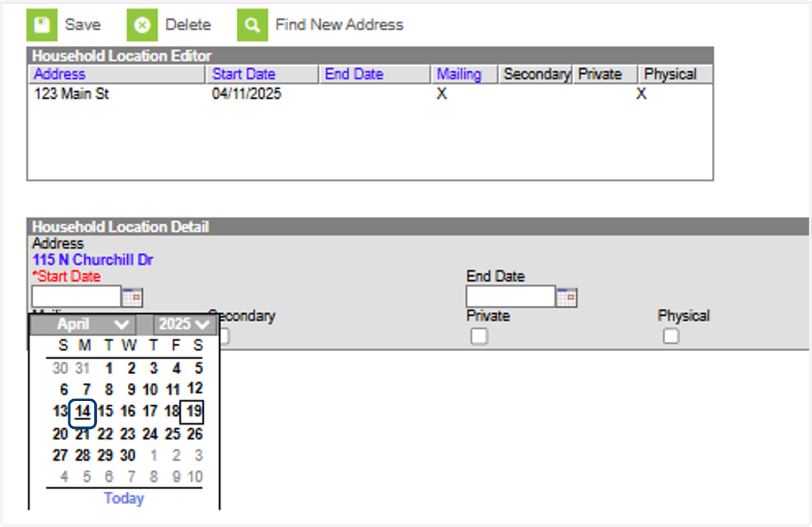Click the Find New Address label
812x527 pixels.
coord(339,25)
